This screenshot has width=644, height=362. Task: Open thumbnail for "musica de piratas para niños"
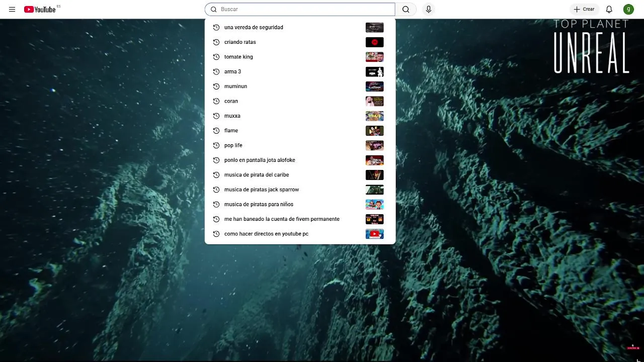[x=374, y=204]
